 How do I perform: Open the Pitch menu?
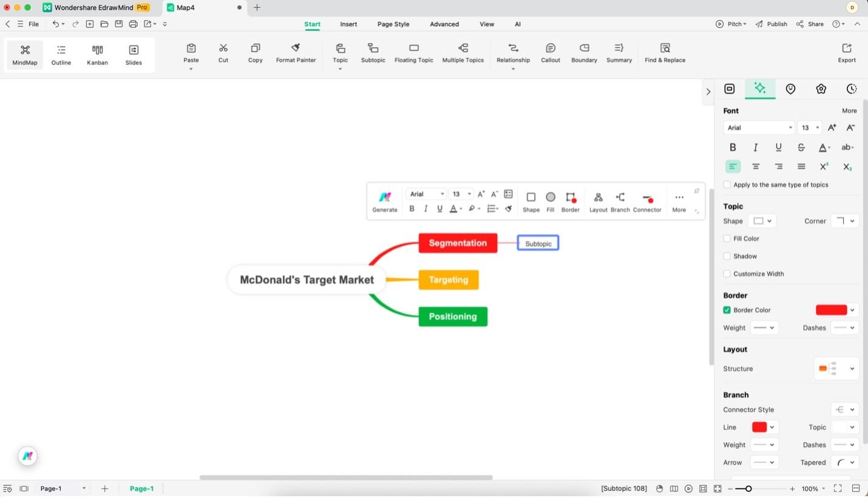[731, 24]
